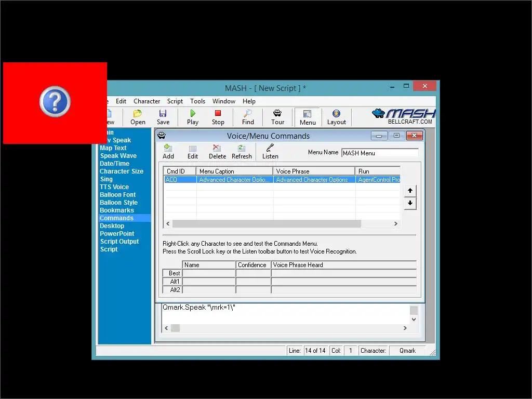Screen dimensions: 532x399
Task: Click the script editor scroll-down arrow
Action: pyautogui.click(x=414, y=320)
